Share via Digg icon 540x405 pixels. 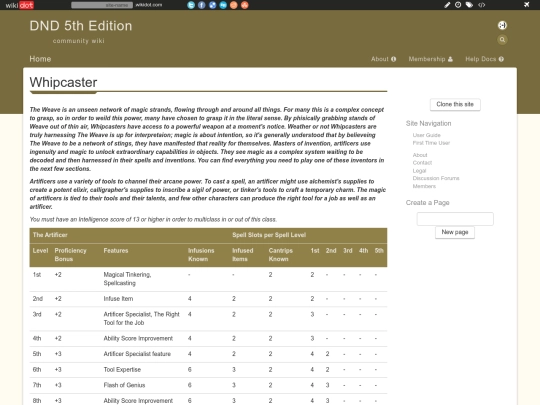click(223, 5)
